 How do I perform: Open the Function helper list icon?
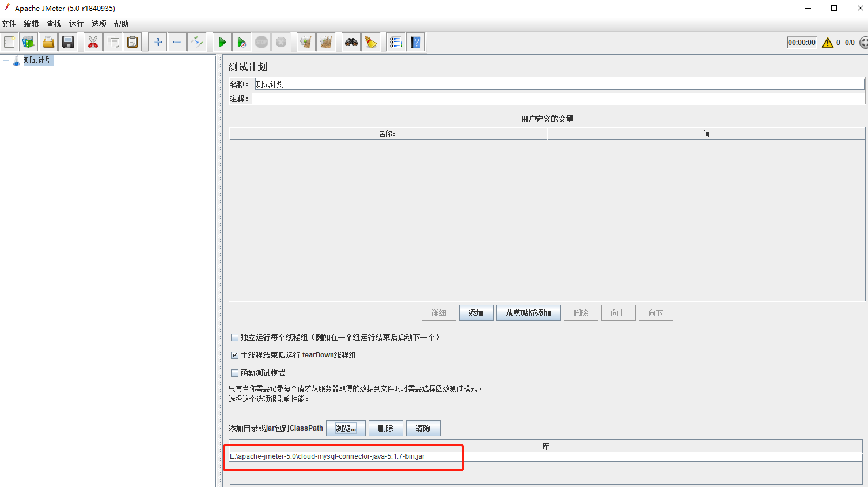coord(396,42)
